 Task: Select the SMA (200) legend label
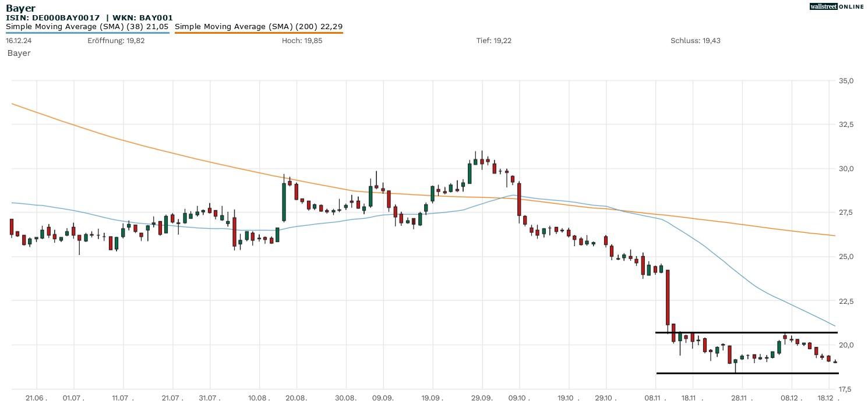(x=259, y=26)
